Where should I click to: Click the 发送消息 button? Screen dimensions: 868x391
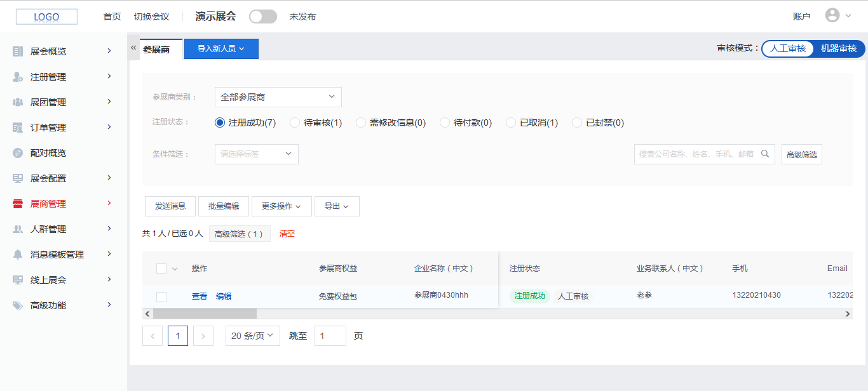point(170,206)
